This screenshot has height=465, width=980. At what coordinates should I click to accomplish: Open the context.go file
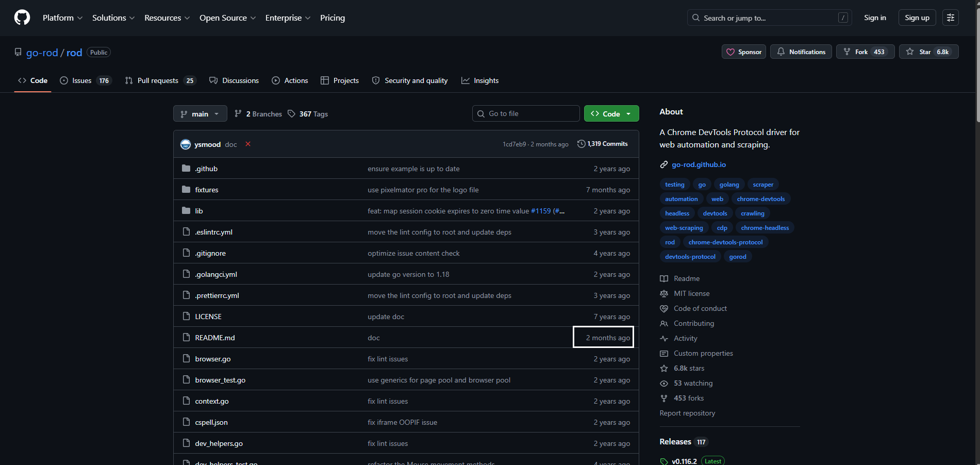click(x=212, y=401)
